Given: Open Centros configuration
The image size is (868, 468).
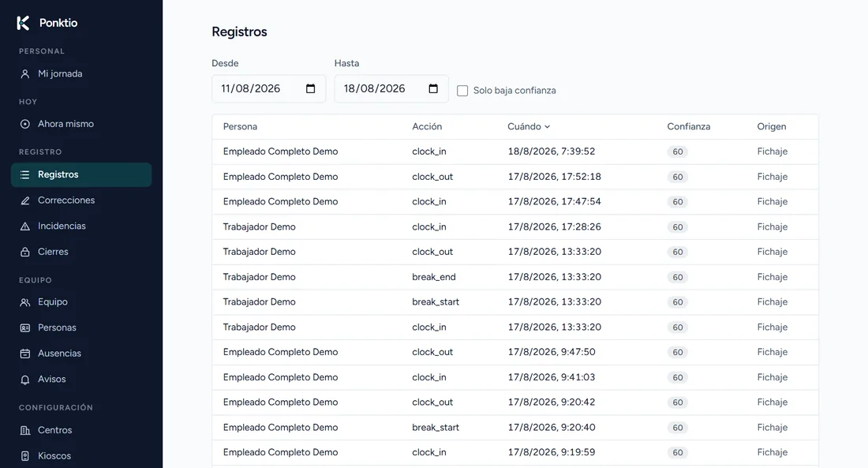Looking at the screenshot, I should pos(81,430).
